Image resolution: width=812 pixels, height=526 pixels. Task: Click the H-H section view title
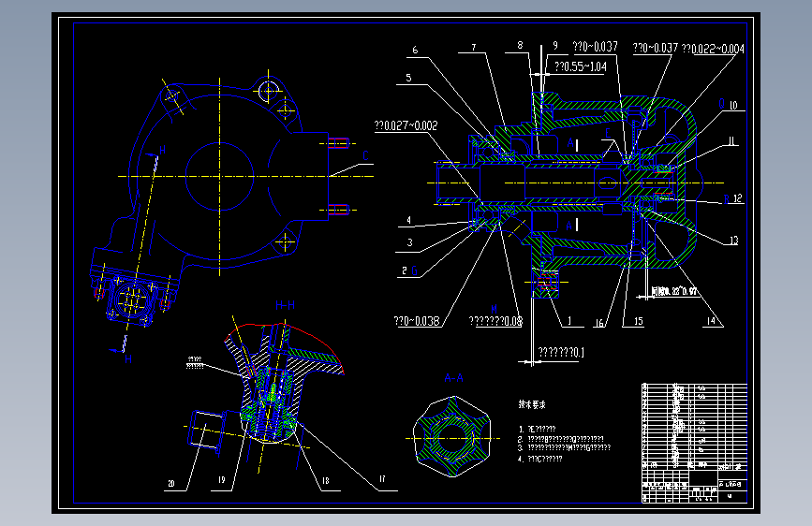click(286, 305)
